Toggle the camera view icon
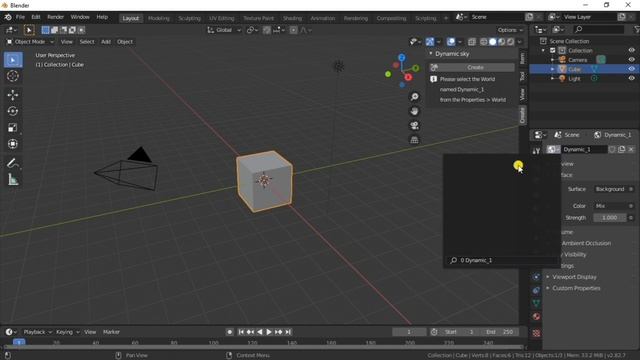640x360 pixels. tap(414, 125)
